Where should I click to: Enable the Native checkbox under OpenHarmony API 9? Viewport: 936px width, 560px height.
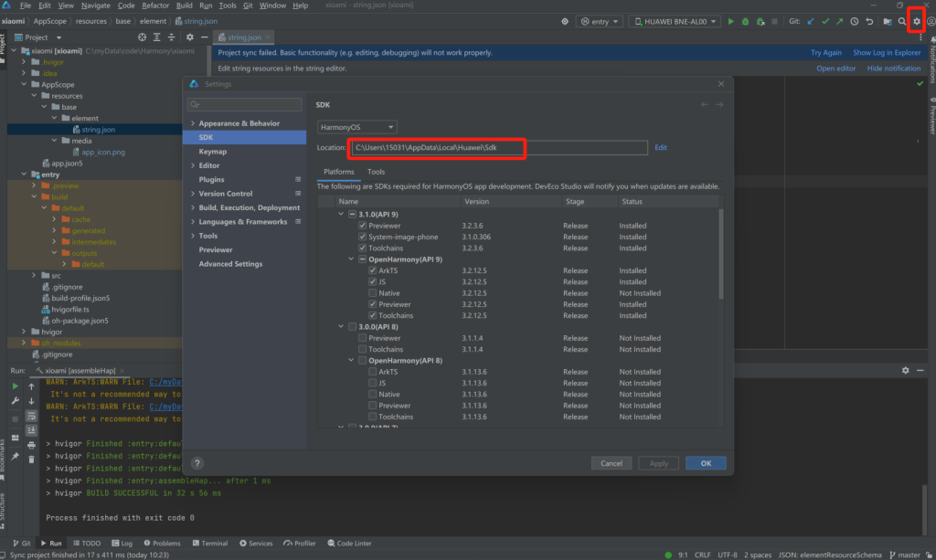(x=373, y=293)
